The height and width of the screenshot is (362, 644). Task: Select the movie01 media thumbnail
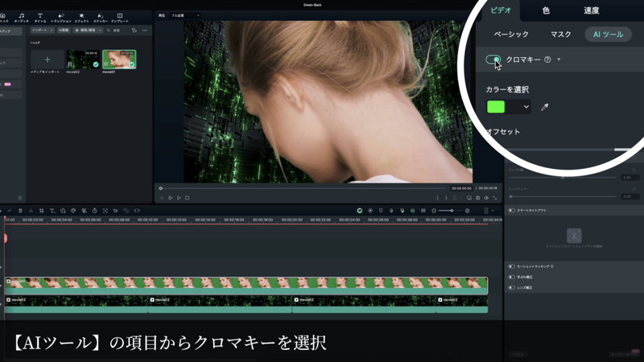[119, 60]
